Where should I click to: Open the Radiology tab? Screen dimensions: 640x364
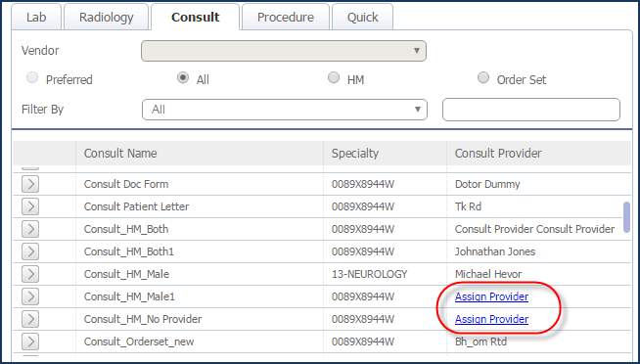106,18
